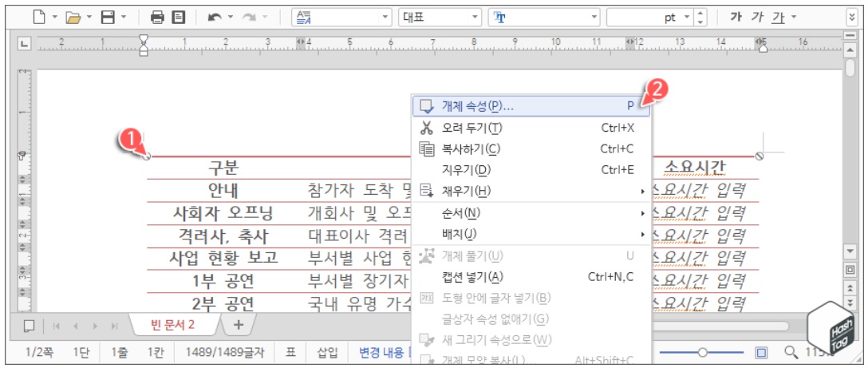Click previous document tab arrow
This screenshot has width=868, height=368.
pos(76,326)
